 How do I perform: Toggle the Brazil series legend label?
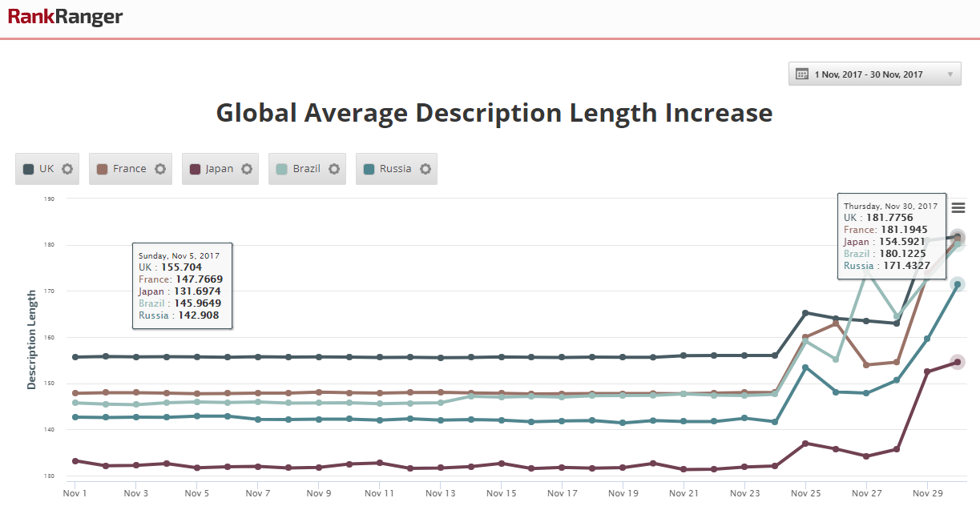(x=306, y=169)
